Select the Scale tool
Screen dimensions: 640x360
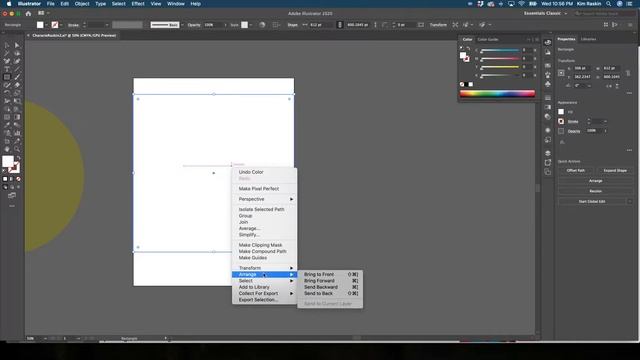(17, 93)
